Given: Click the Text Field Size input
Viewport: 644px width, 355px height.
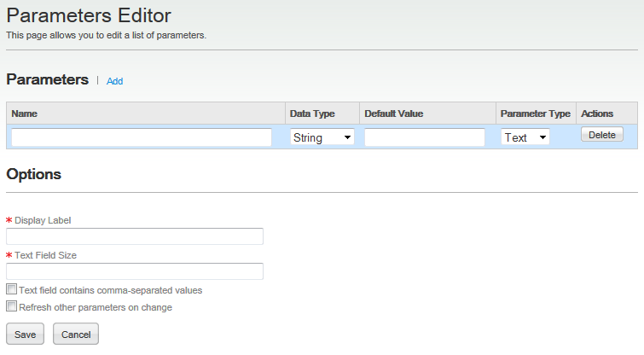Looking at the screenshot, I should [135, 271].
